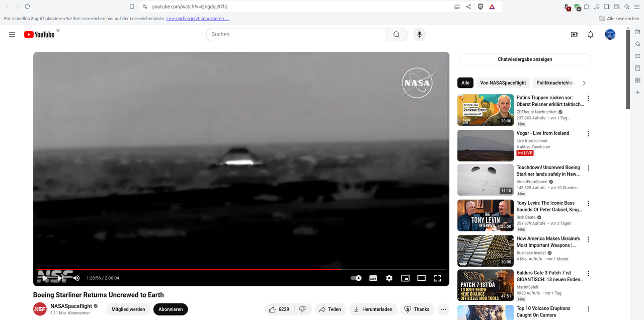Start voice search with microphone icon

pyautogui.click(x=419, y=34)
